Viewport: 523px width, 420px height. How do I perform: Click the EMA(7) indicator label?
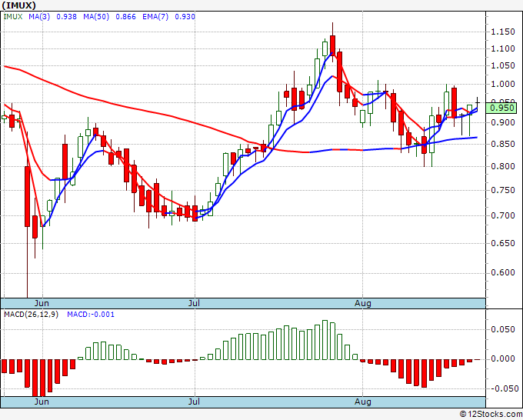(155, 17)
